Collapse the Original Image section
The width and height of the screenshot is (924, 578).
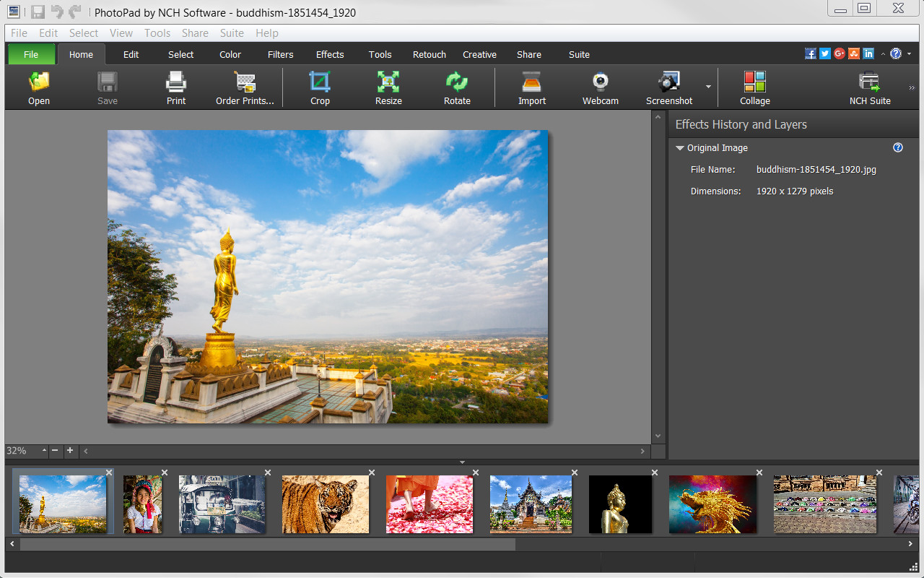coord(679,147)
